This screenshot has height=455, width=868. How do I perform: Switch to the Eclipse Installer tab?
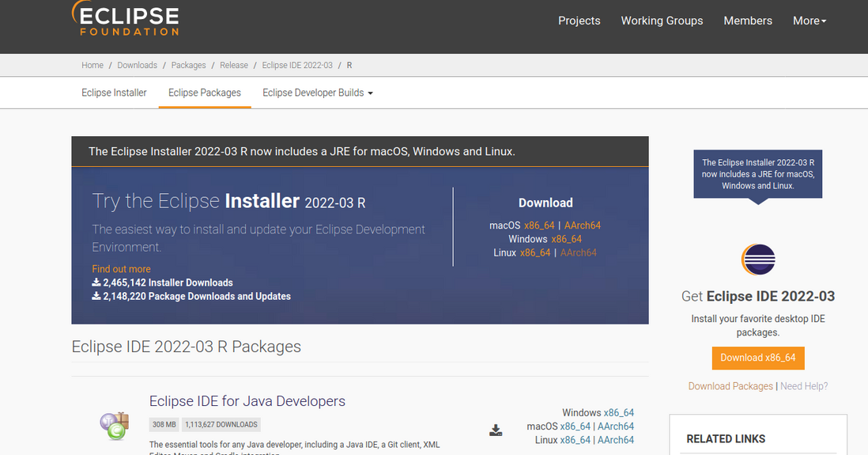pos(114,93)
